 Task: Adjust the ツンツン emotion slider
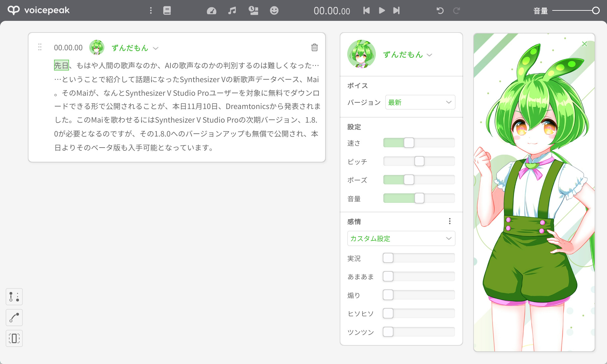[x=419, y=332]
